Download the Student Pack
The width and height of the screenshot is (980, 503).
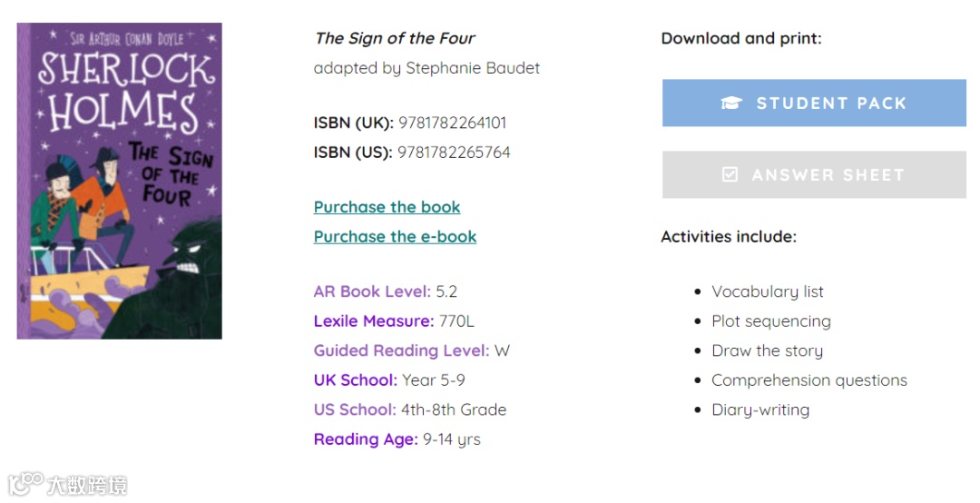[814, 104]
